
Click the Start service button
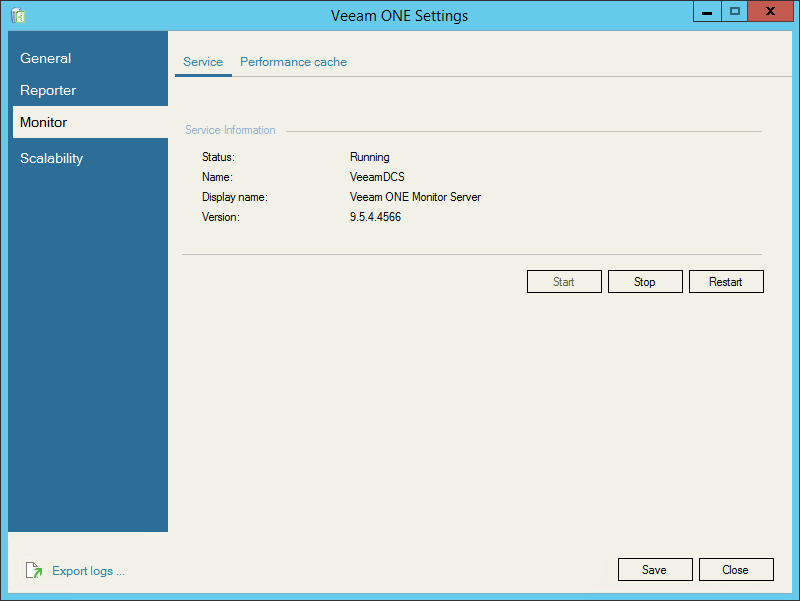(x=564, y=282)
